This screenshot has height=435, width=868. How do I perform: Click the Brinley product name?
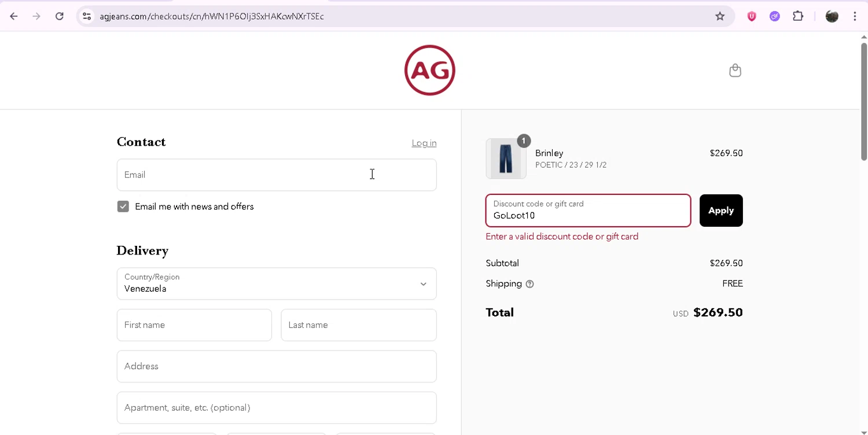(549, 153)
